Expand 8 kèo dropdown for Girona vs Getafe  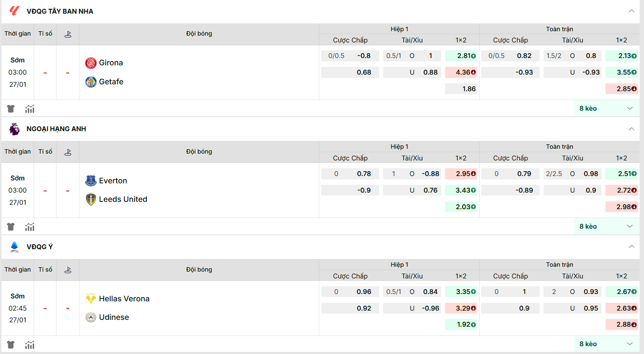coord(606,108)
